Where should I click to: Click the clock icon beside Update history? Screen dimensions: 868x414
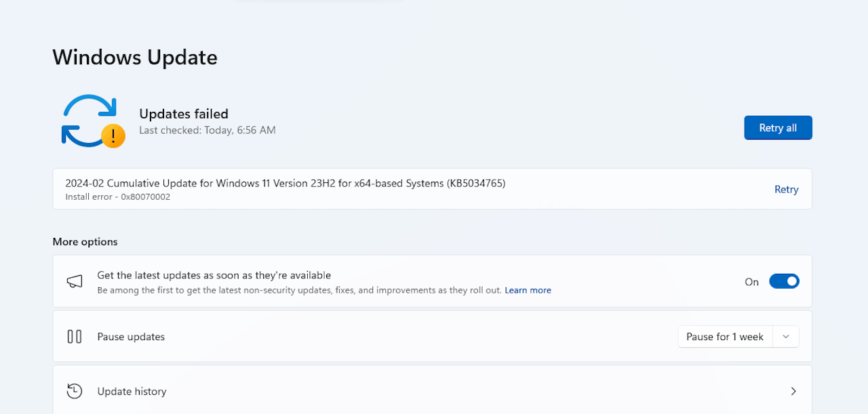pos(75,391)
